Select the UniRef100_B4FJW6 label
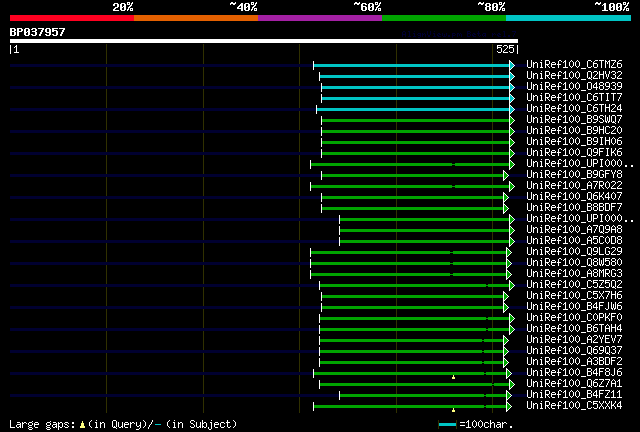The image size is (640, 432). (x=574, y=307)
